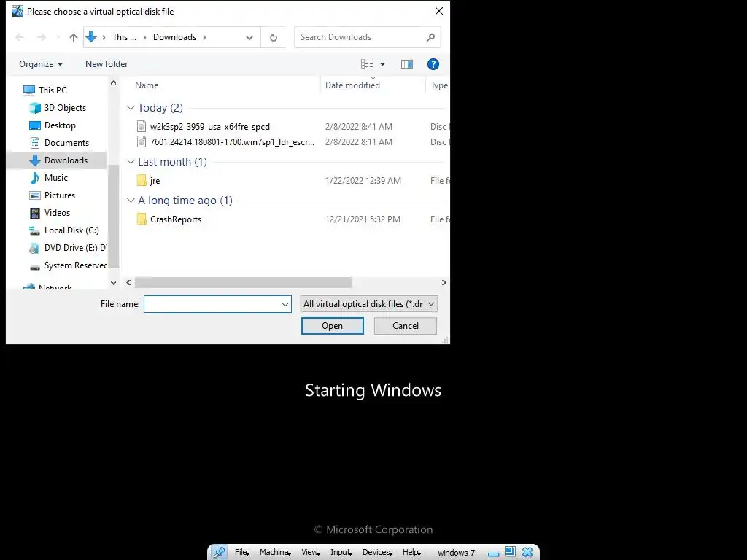This screenshot has height=560, width=747.
Task: Open the Machine menu in VM toolbar
Action: point(275,553)
